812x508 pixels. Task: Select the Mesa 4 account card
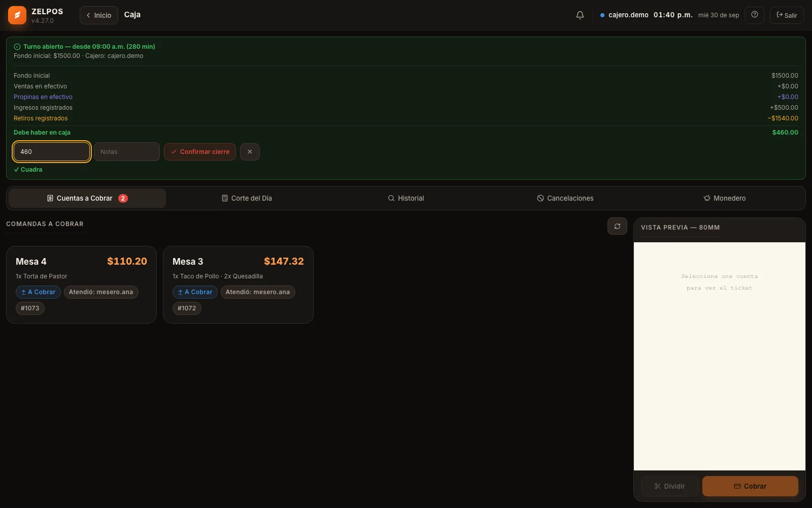coord(81,284)
